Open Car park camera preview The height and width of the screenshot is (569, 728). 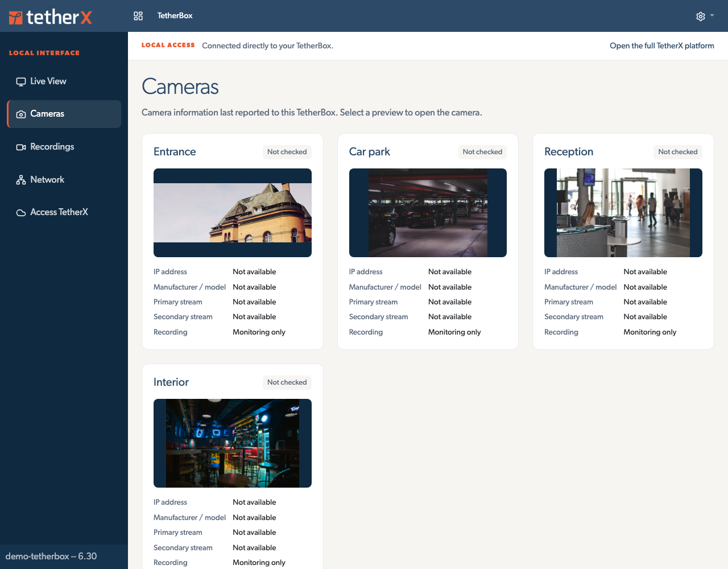[428, 213]
